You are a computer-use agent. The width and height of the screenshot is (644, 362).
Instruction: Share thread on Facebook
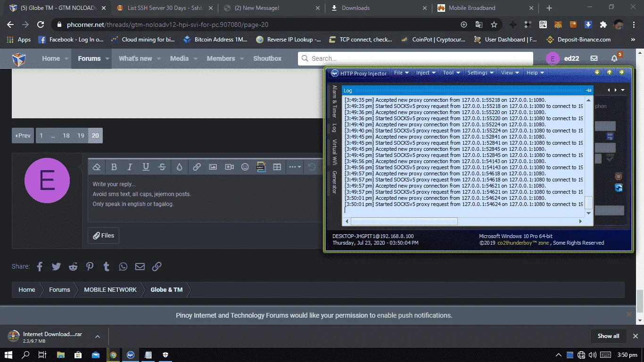point(40,267)
